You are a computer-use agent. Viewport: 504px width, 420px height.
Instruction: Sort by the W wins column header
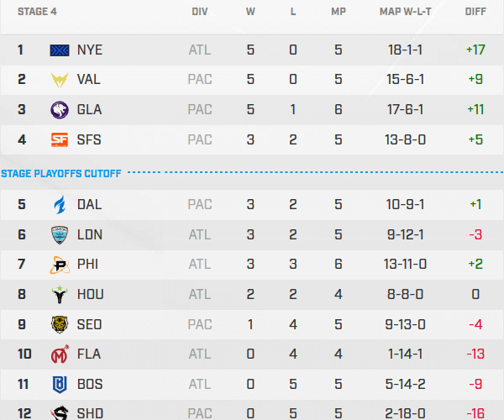(250, 12)
